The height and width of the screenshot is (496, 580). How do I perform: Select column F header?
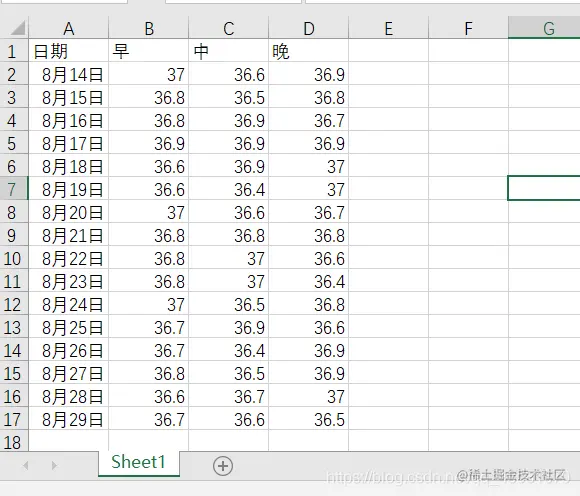pyautogui.click(x=468, y=27)
